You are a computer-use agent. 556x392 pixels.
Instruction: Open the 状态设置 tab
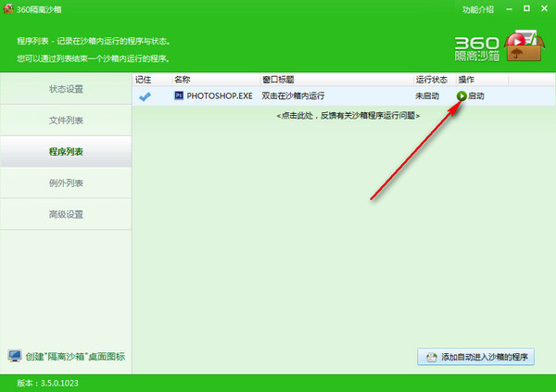[x=66, y=89]
